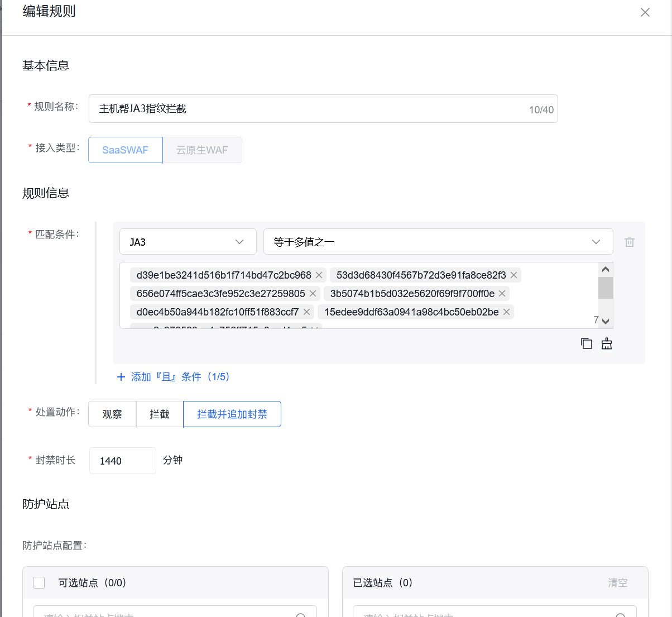
Task: Remove tag 656e074ff5cae3c3fe952c3e27259805
Action: (x=313, y=293)
